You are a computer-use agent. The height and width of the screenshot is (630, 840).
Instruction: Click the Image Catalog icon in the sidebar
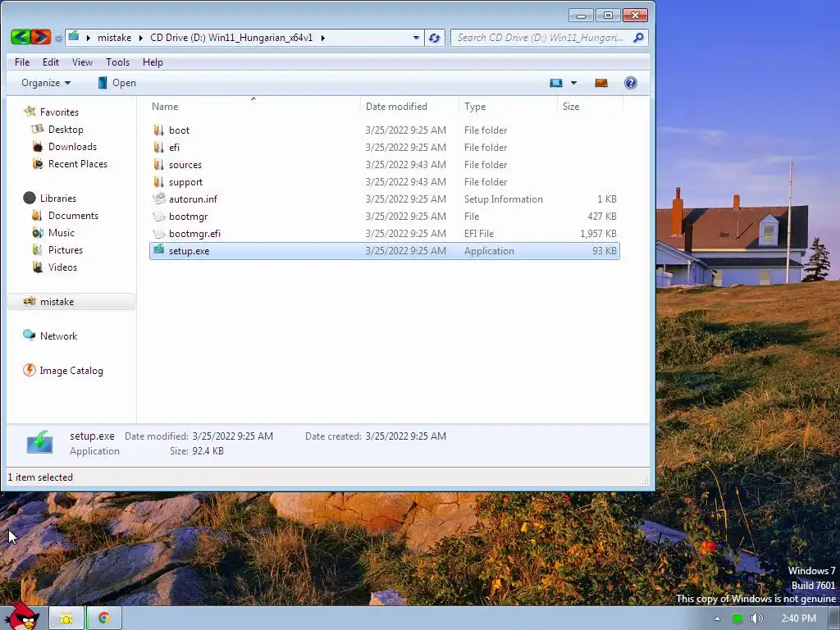(29, 370)
